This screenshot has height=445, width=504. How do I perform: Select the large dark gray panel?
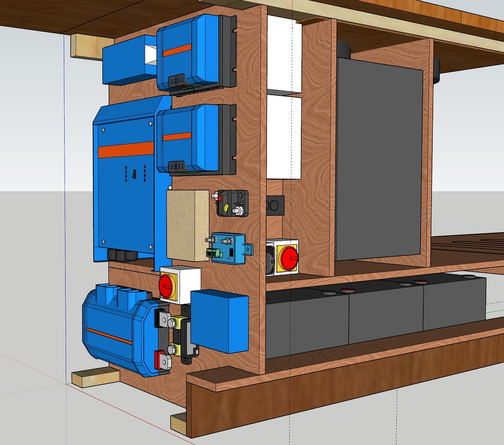[379, 159]
